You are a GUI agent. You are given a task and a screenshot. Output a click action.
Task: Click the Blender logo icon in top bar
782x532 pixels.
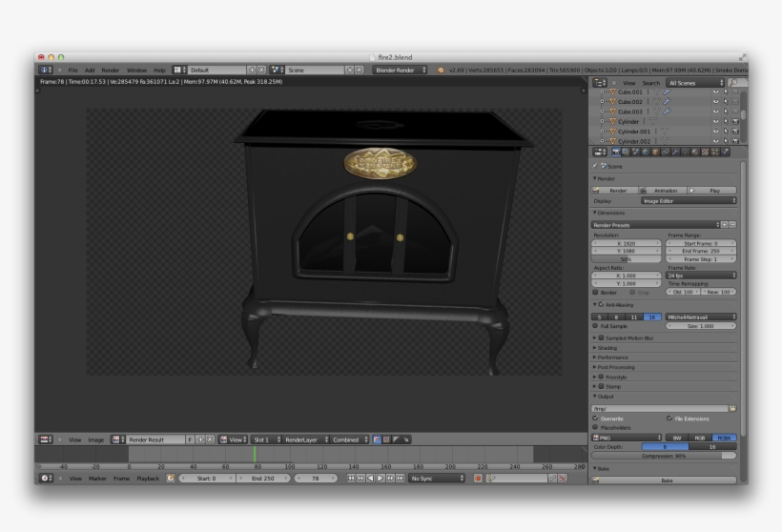pyautogui.click(x=441, y=70)
